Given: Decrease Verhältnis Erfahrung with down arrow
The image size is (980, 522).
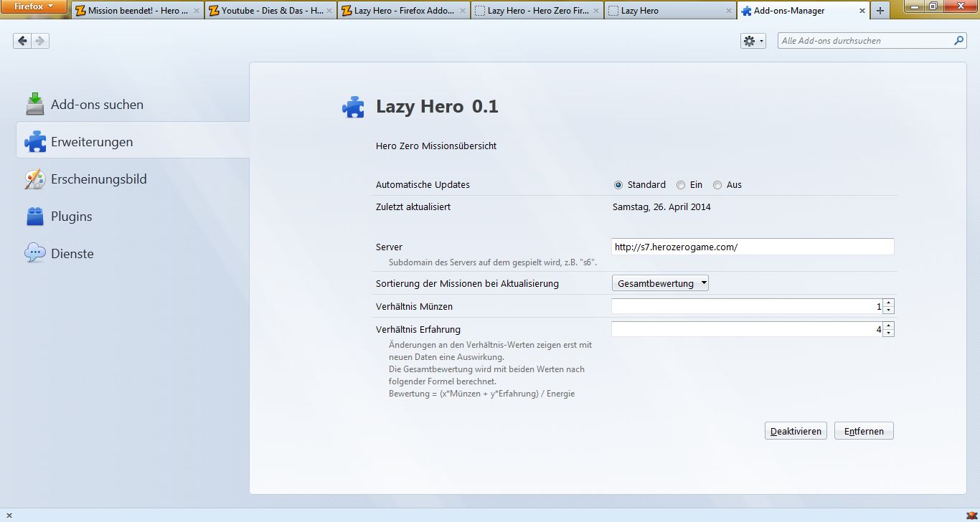Looking at the screenshot, I should click(889, 333).
